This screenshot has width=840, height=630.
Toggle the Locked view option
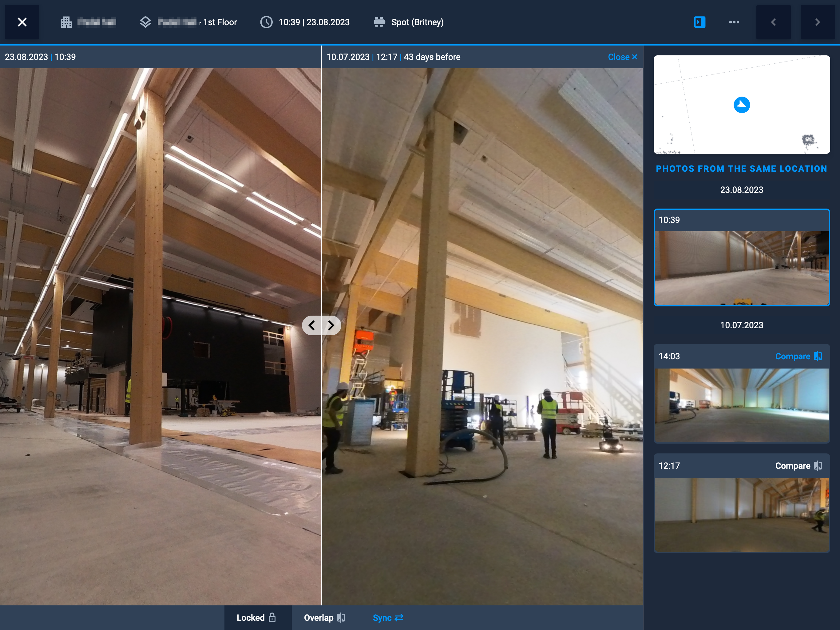256,617
